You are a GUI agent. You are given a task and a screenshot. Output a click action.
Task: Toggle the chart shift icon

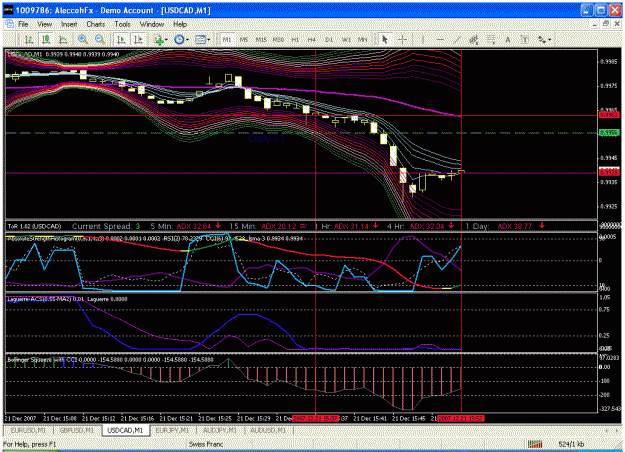pyautogui.click(x=138, y=39)
